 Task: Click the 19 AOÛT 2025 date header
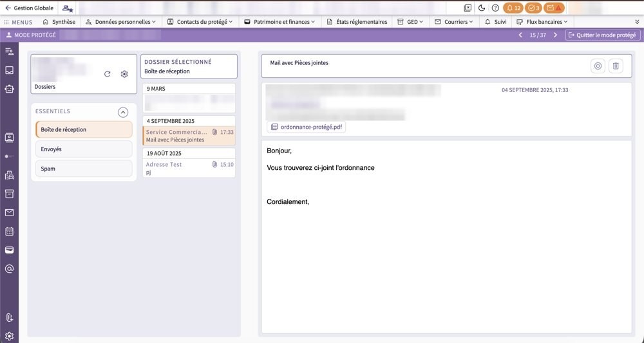(x=164, y=153)
